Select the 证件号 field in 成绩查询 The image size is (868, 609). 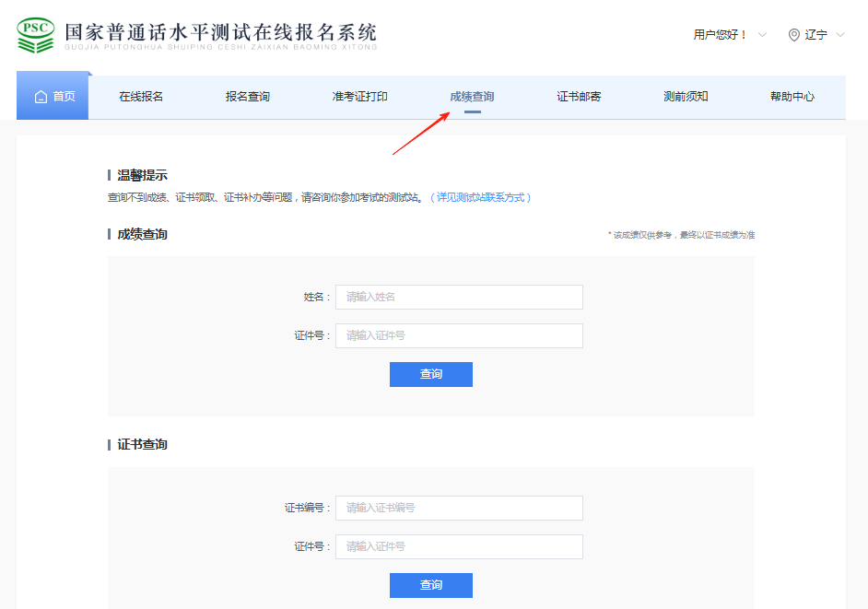458,335
